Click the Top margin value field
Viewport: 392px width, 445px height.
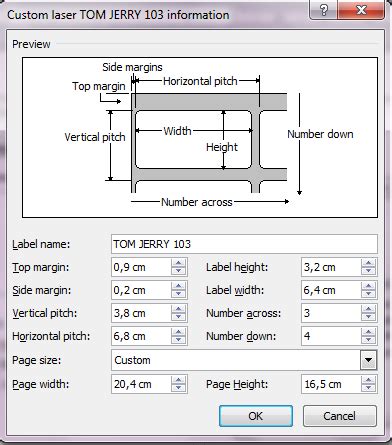[x=141, y=267]
